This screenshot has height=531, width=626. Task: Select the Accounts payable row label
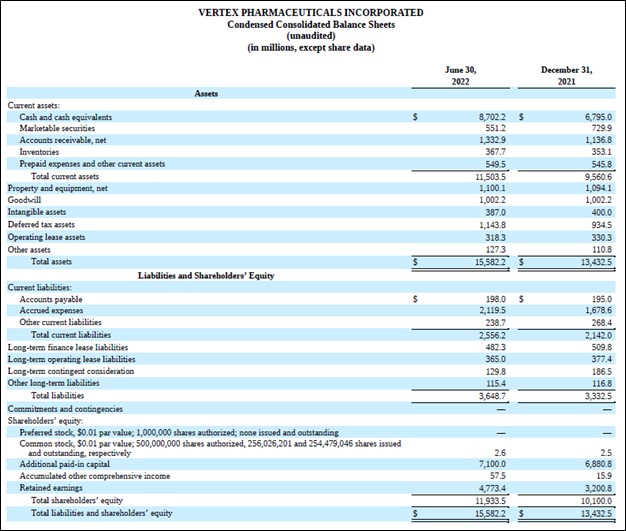pos(51,299)
